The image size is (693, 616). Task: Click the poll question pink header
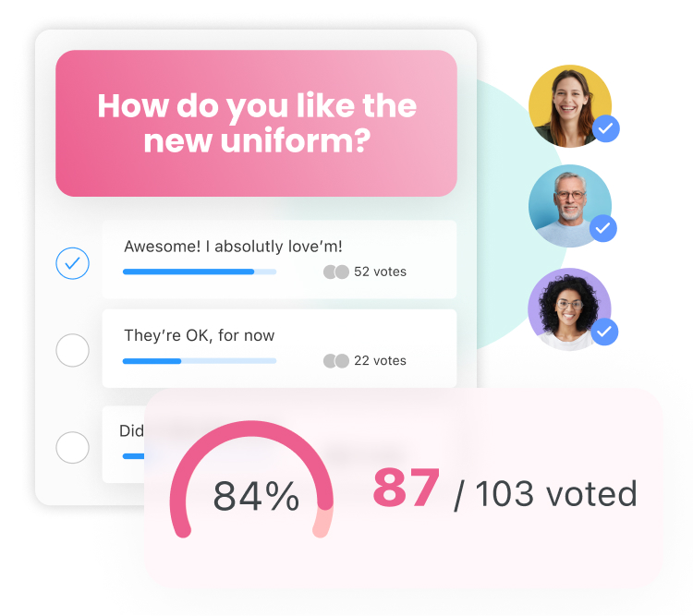coord(256,123)
